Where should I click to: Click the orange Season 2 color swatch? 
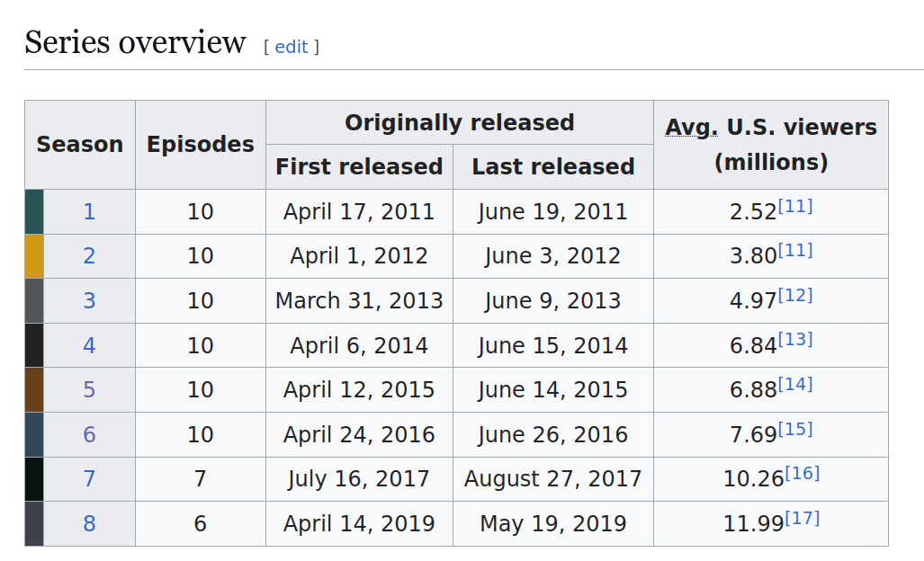click(x=34, y=256)
